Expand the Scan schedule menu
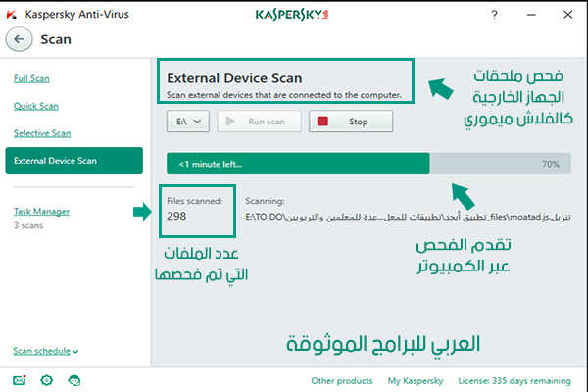The width and height of the screenshot is (588, 392). 45,351
